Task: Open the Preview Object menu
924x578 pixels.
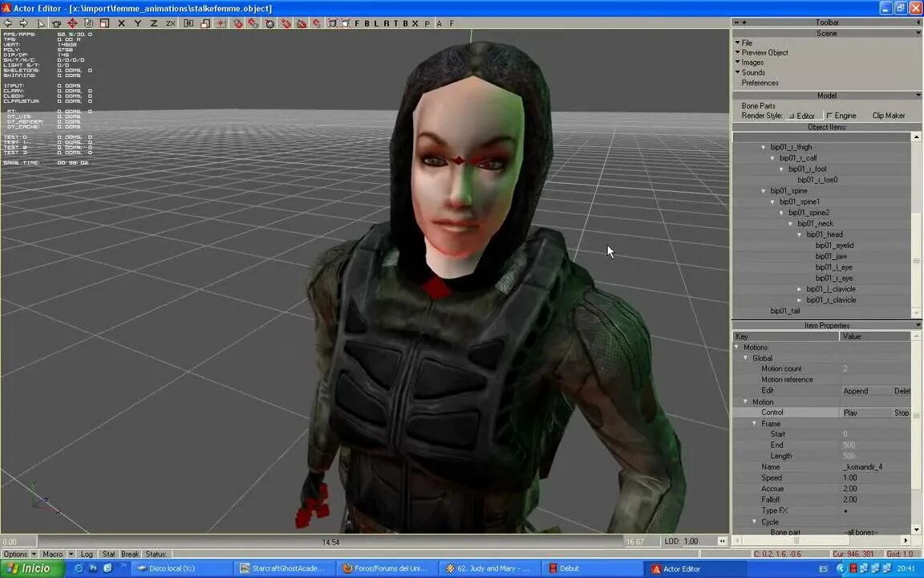Action: pyautogui.click(x=764, y=52)
